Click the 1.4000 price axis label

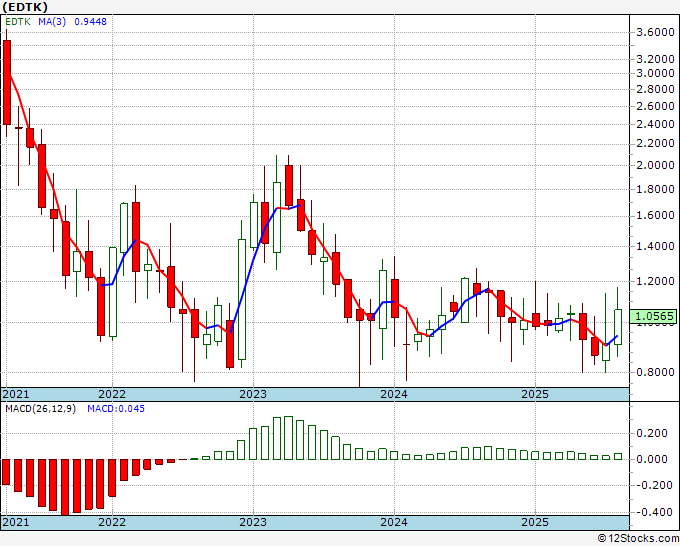(655, 246)
